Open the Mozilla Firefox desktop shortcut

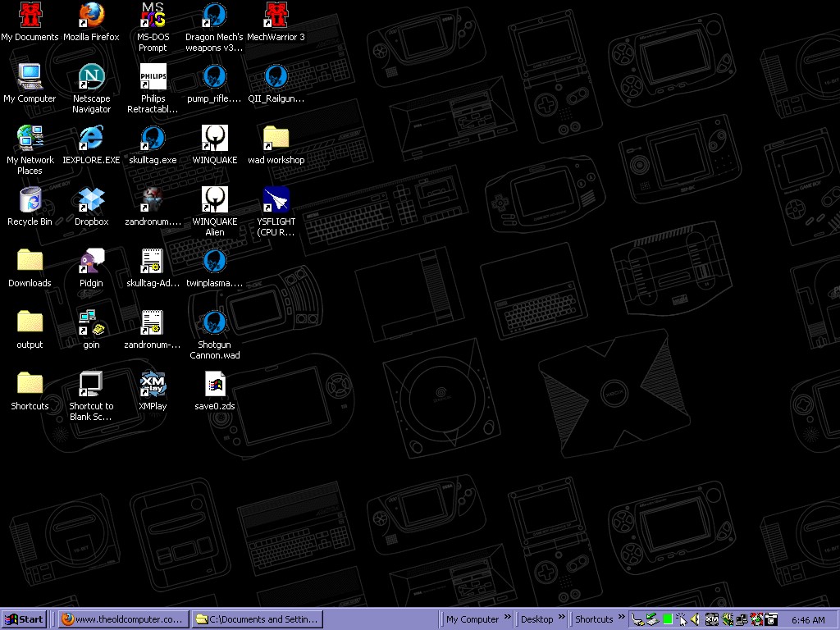point(91,16)
